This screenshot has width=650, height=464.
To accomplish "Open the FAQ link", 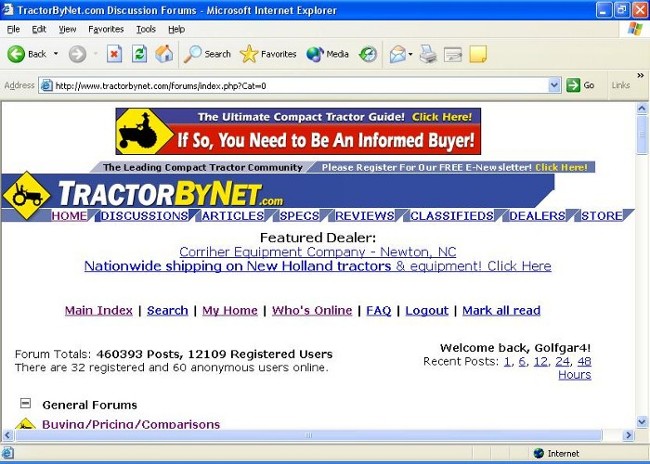I will (379, 311).
